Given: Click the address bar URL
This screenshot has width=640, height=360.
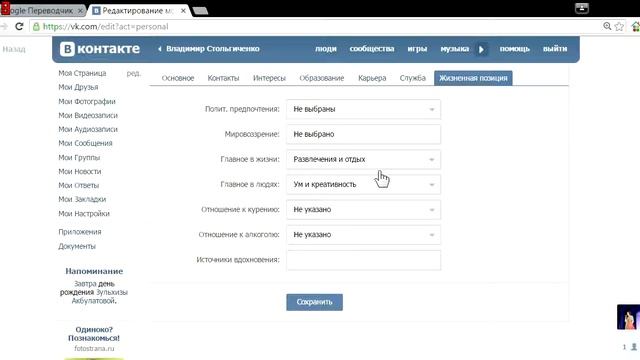Looking at the screenshot, I should (105, 27).
